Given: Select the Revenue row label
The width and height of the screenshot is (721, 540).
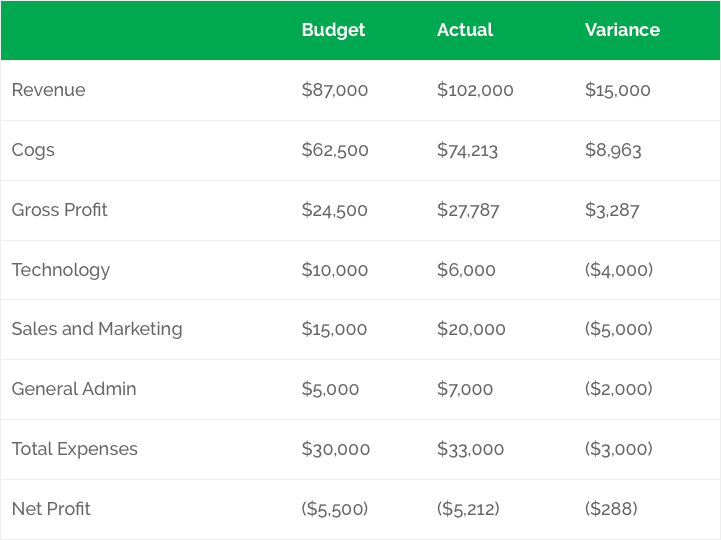Looking at the screenshot, I should (x=48, y=90).
